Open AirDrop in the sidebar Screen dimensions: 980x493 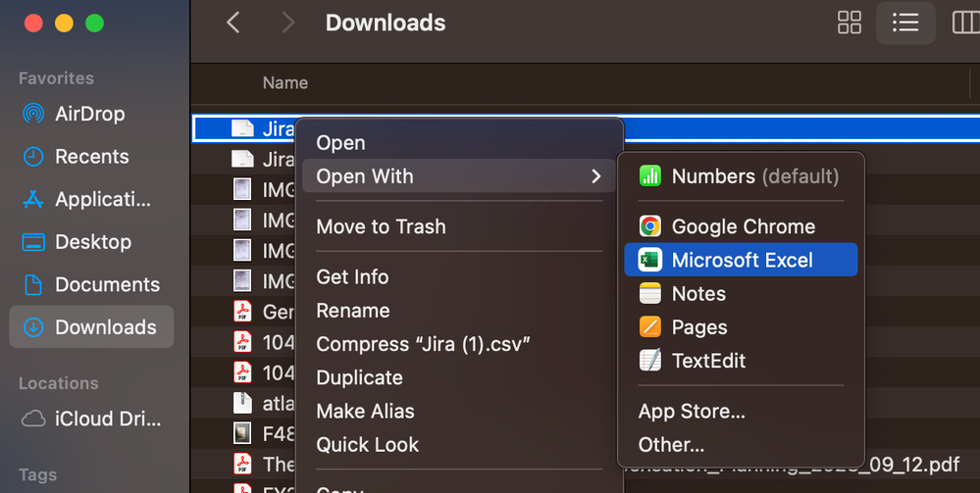tap(91, 114)
